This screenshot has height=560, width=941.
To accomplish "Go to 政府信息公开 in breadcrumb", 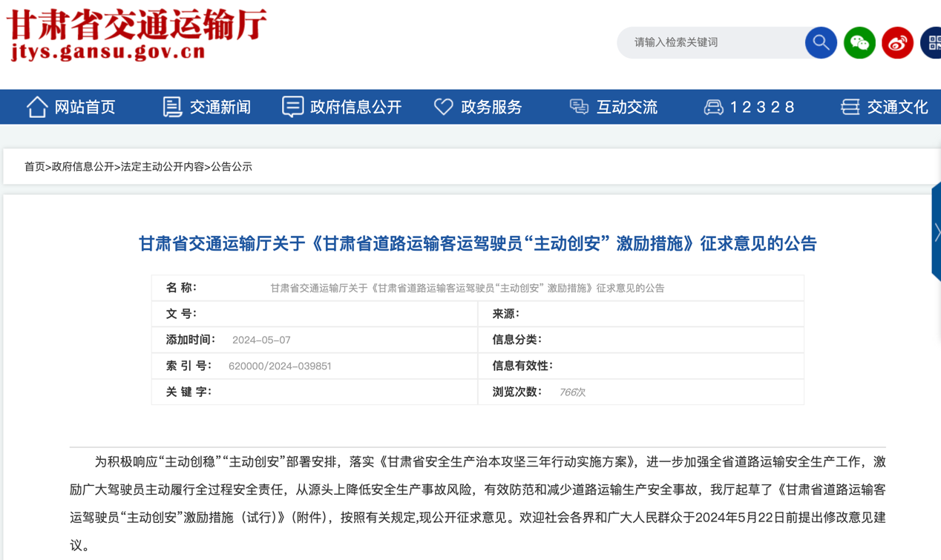I will pyautogui.click(x=82, y=167).
